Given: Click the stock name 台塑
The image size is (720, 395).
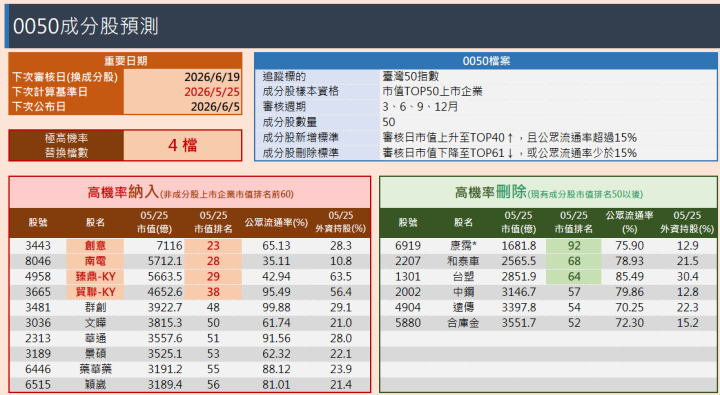Looking at the screenshot, I should [463, 276].
